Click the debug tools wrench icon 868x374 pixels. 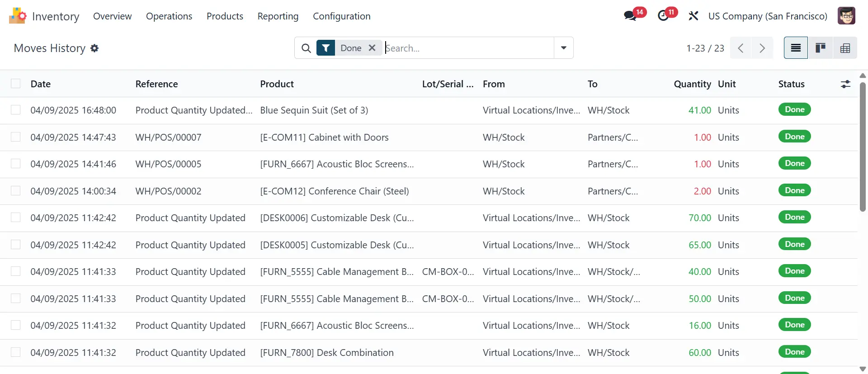pos(693,16)
